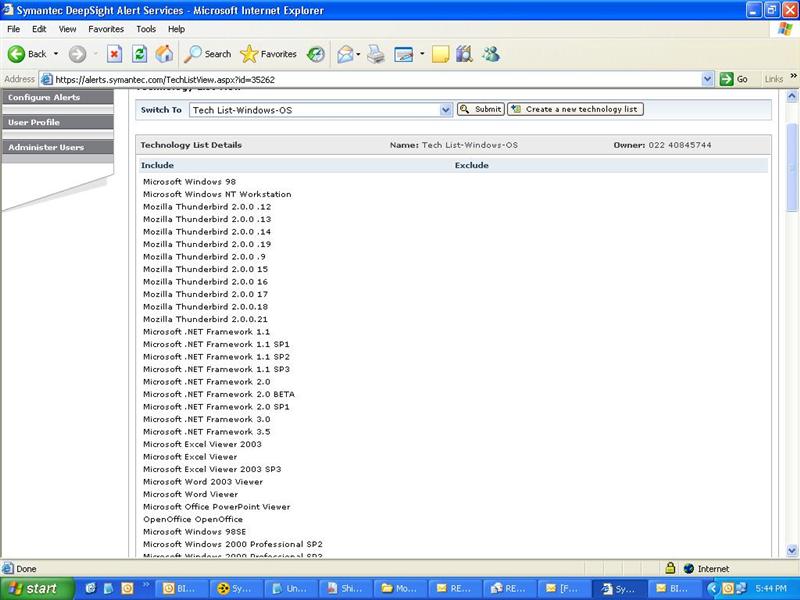
Task: Click the Include column header
Action: pyautogui.click(x=157, y=165)
